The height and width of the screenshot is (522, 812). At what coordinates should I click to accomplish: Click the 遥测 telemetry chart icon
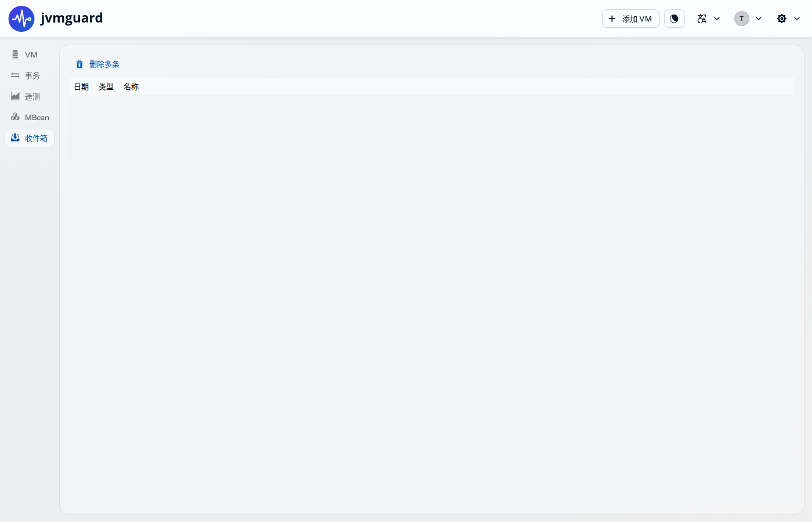[15, 96]
